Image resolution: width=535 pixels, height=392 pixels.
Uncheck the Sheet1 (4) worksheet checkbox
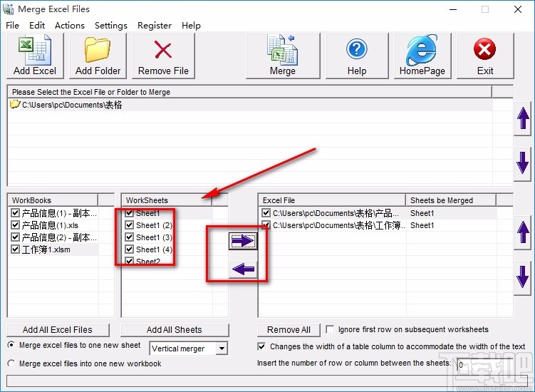tap(130, 249)
